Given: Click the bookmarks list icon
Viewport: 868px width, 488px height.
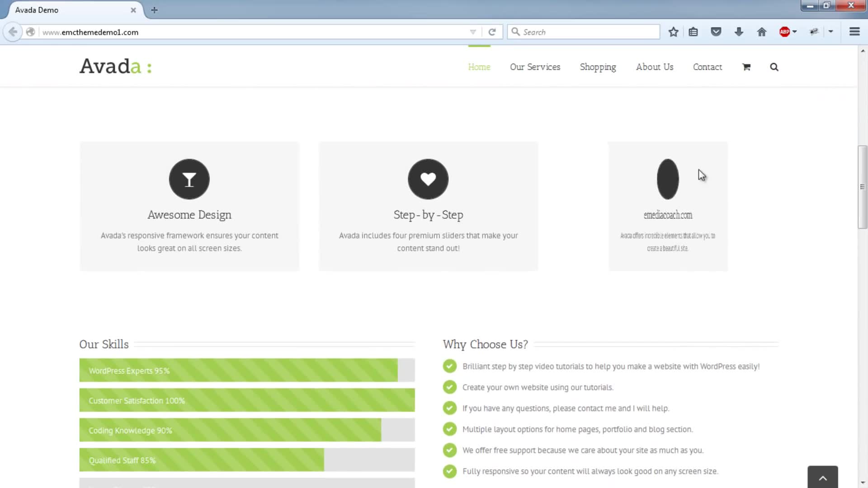Looking at the screenshot, I should pyautogui.click(x=693, y=32).
